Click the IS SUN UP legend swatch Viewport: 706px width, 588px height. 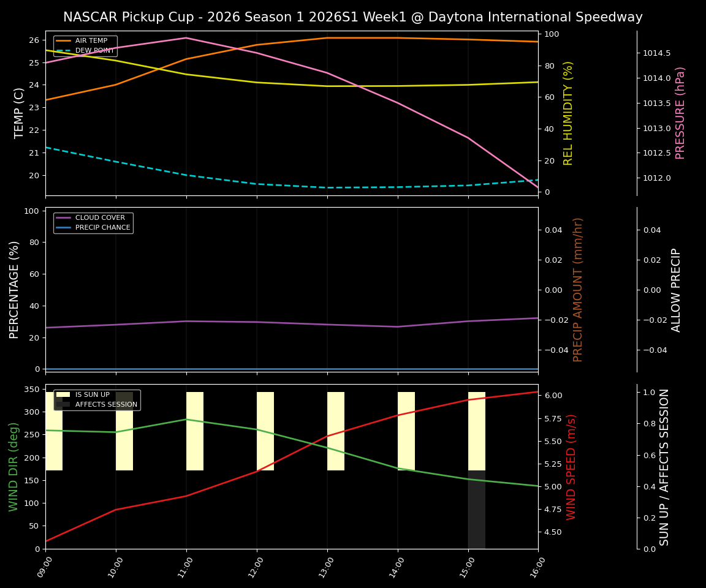62,394
